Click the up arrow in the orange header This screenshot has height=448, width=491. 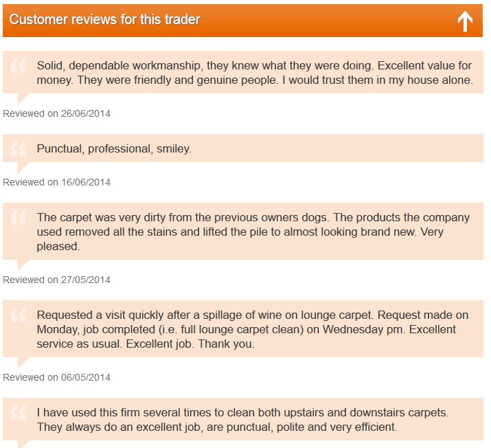(465, 21)
